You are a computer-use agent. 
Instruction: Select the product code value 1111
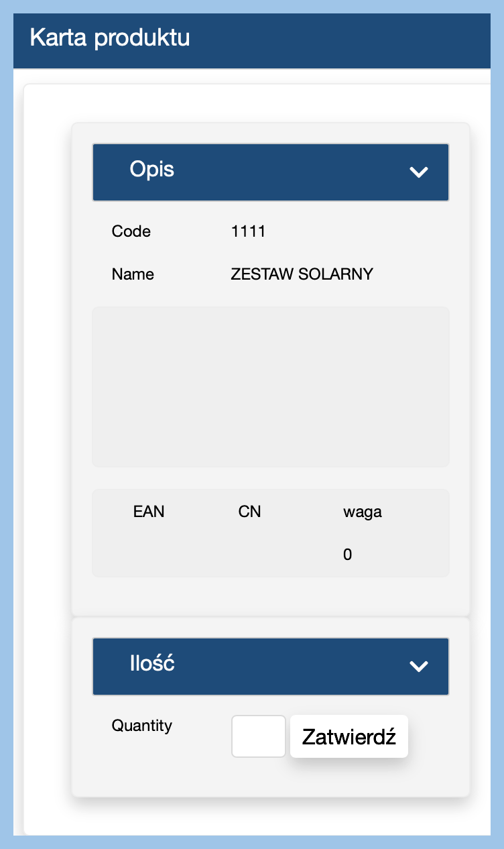coord(248,231)
